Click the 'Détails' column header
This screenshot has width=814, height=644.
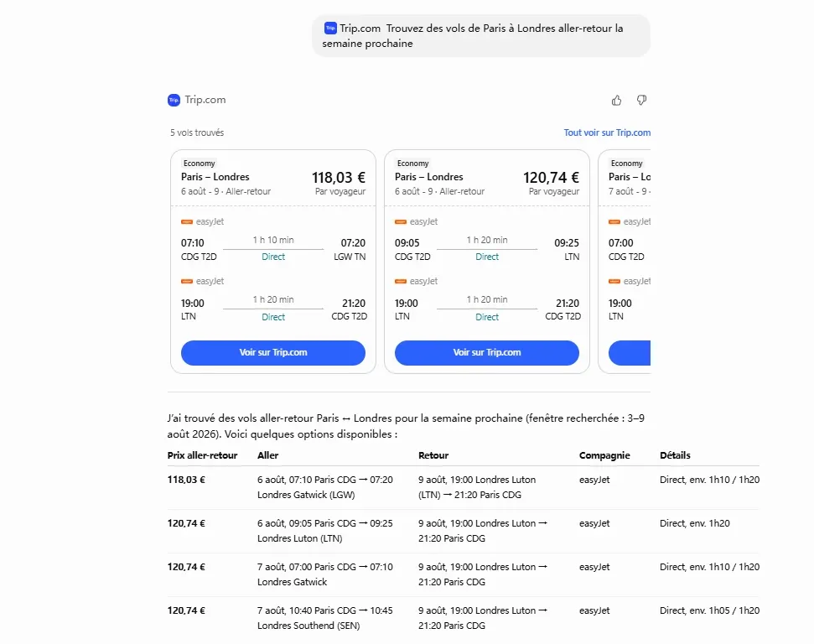point(675,455)
